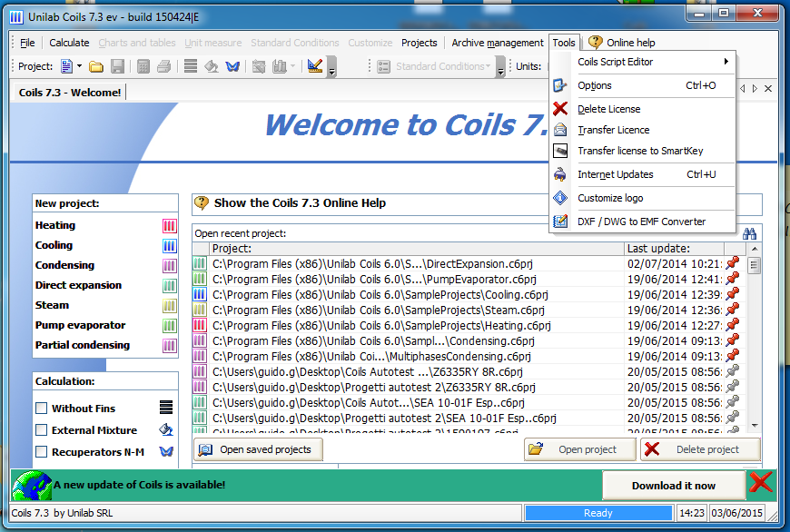Open the Archive management menu
790x532 pixels.
pyautogui.click(x=498, y=43)
